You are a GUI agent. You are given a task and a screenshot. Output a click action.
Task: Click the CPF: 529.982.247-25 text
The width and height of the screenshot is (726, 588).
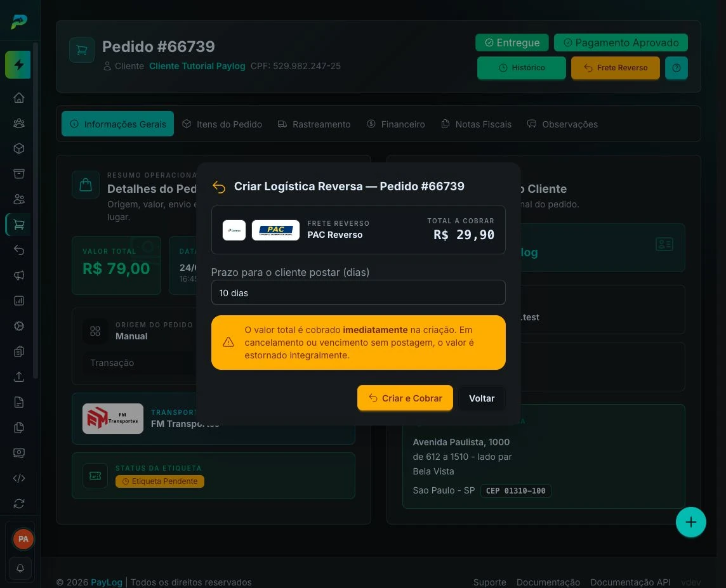coord(295,66)
